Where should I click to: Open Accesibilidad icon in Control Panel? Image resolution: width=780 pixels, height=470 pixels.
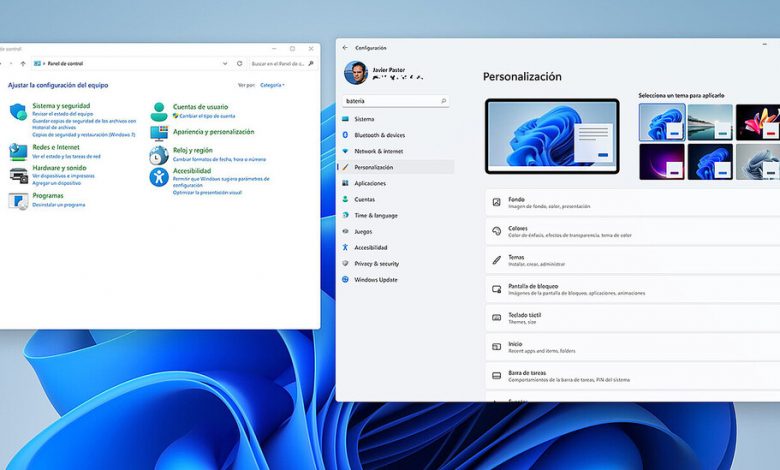coord(159,177)
